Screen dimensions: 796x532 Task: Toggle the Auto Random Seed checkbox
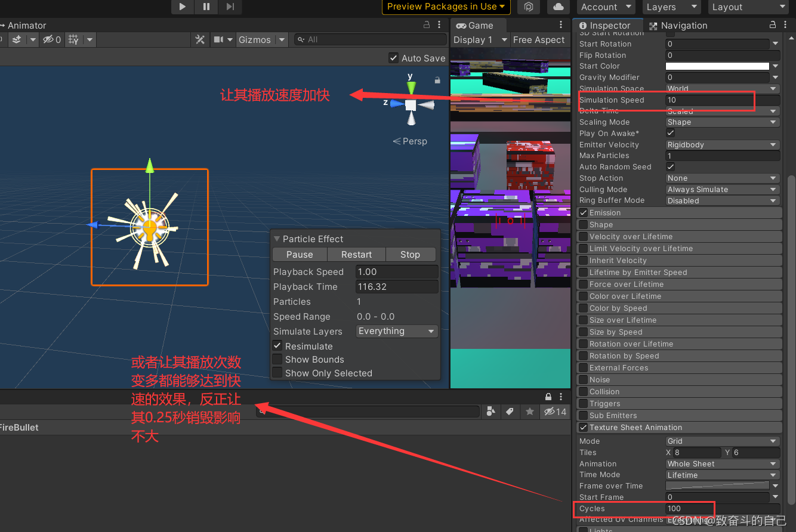pos(671,167)
